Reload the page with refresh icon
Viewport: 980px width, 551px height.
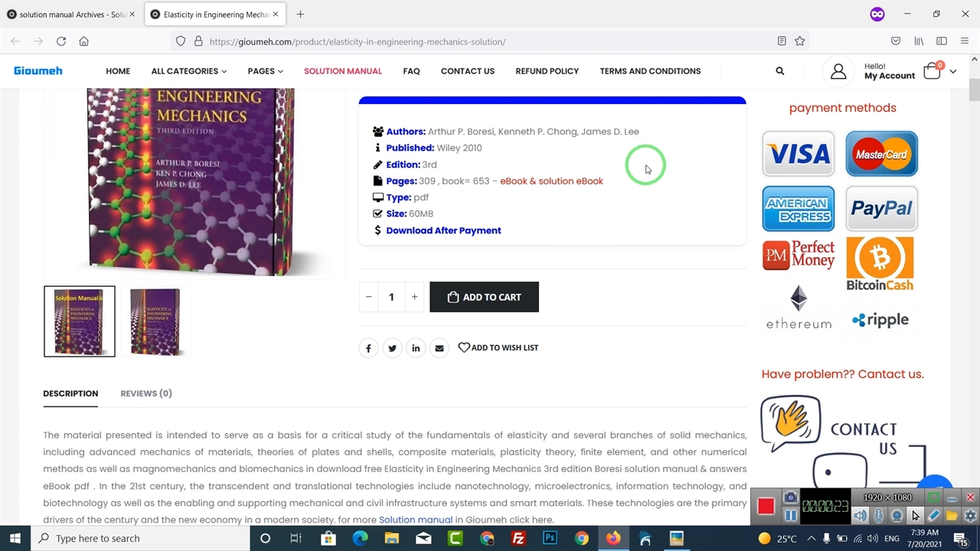tap(61, 41)
